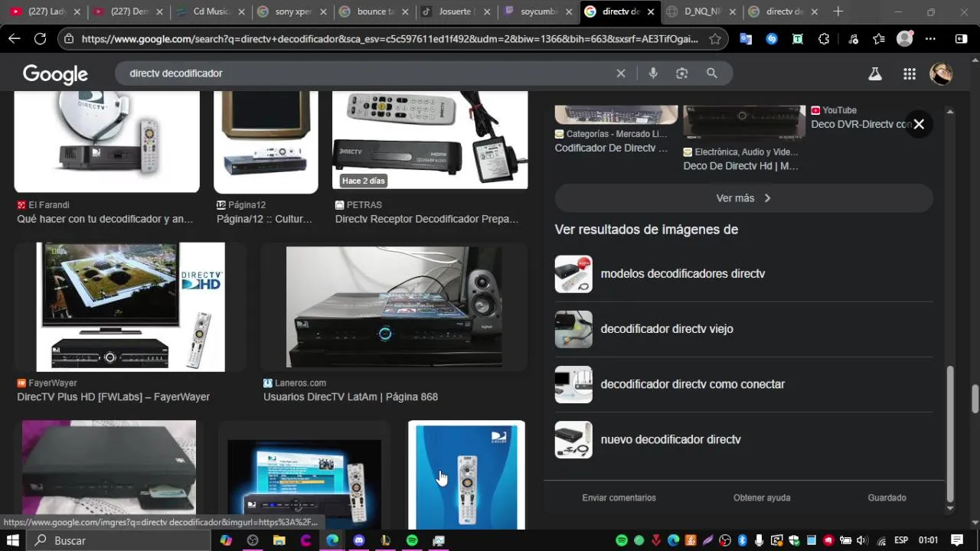Reload the current page

(x=41, y=38)
